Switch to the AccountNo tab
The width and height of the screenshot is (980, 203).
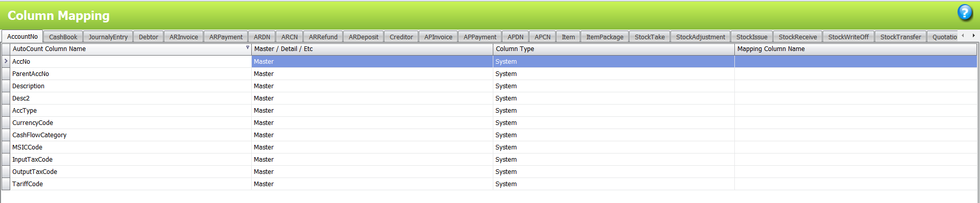tap(22, 36)
